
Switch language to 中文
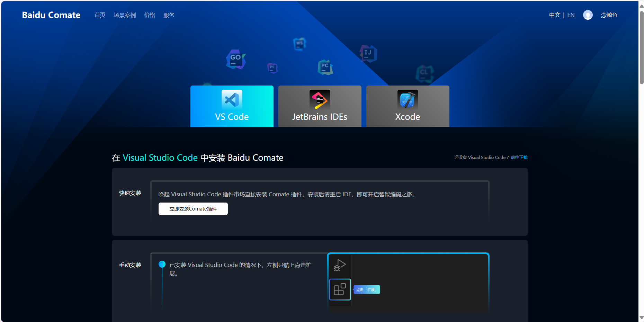(x=555, y=15)
